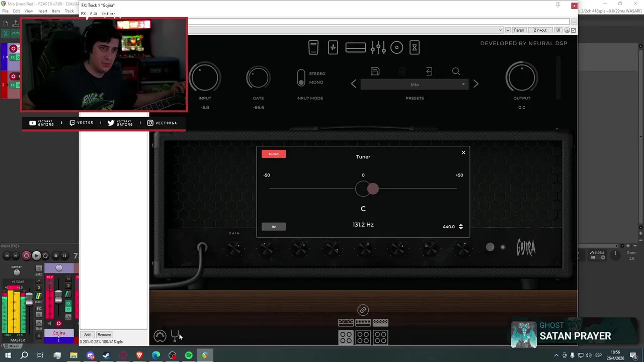
Task: Click the plus button beside preset box
Action: [508, 30]
